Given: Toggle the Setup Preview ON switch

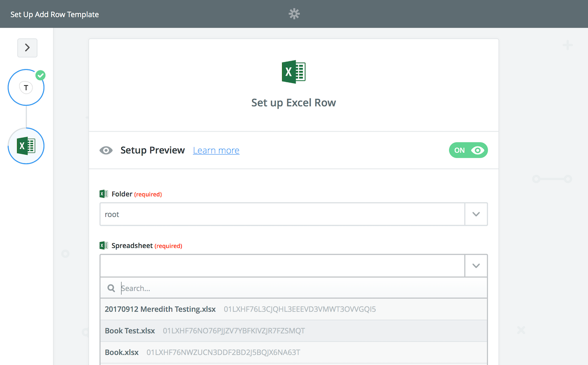Looking at the screenshot, I should point(468,150).
